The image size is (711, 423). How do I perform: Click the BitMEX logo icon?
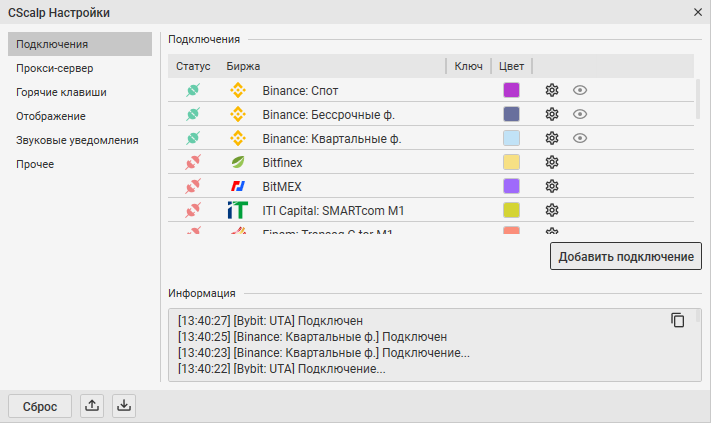tap(238, 186)
